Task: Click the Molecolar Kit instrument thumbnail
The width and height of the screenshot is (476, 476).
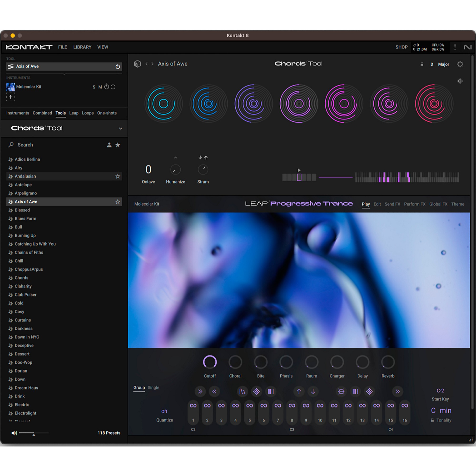Action: (10, 87)
